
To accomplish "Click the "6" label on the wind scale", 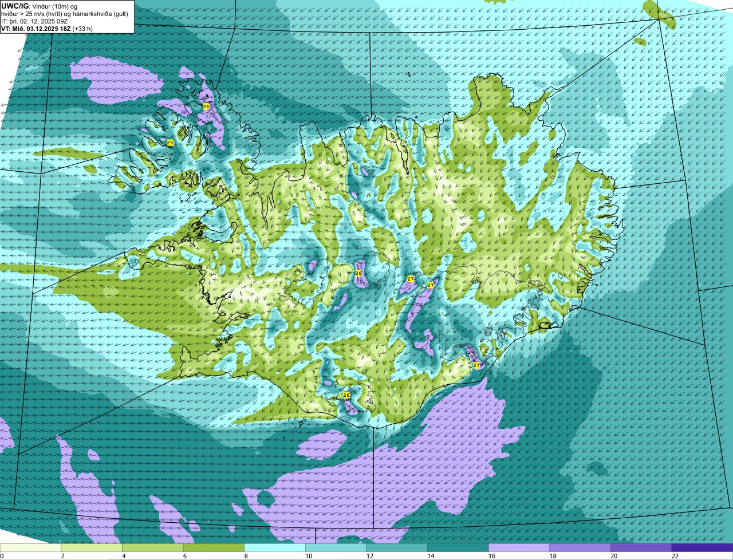I will point(184,556).
